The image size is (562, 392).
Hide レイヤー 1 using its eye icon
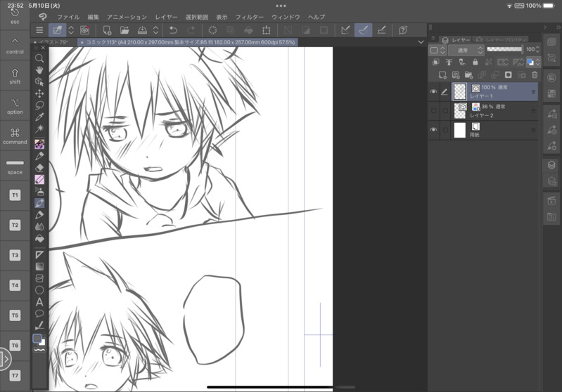[x=433, y=91]
